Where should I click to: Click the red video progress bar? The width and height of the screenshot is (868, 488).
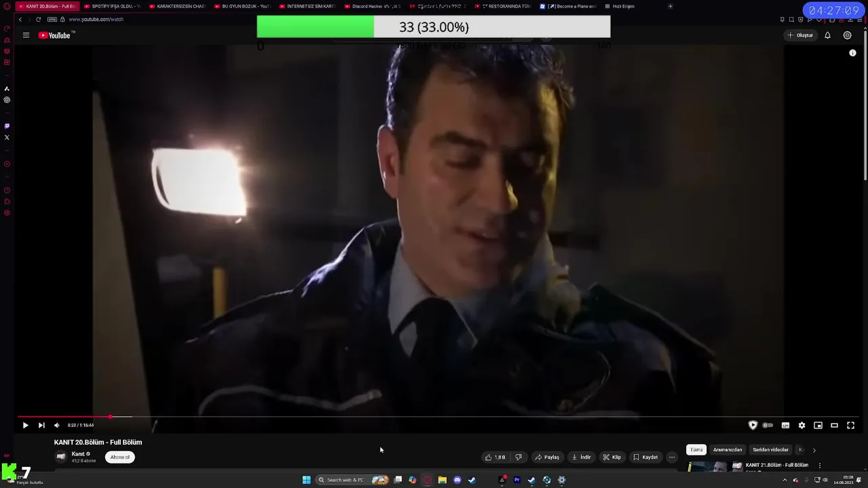64,417
